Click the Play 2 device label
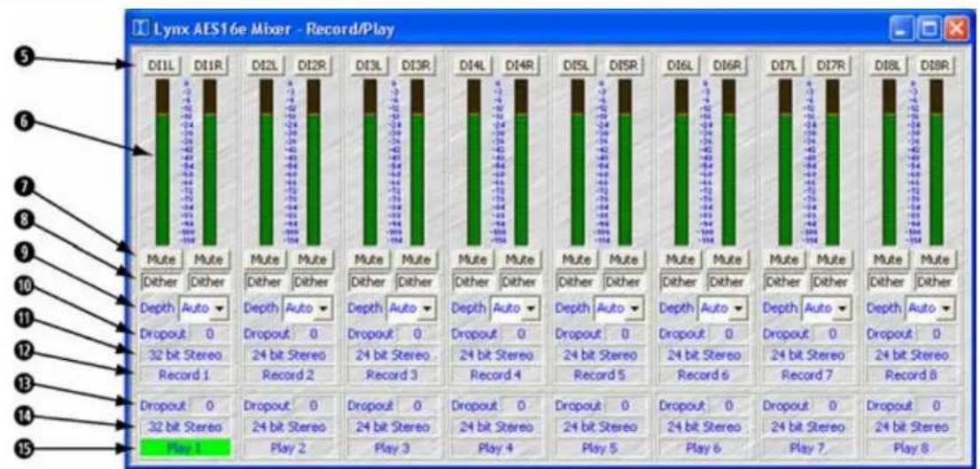Screen dimensions: 980x469 click(290, 447)
